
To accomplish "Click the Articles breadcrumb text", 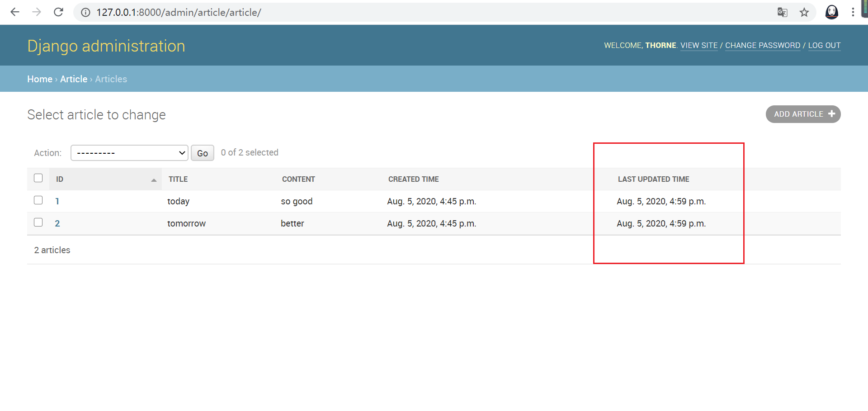I will point(111,79).
